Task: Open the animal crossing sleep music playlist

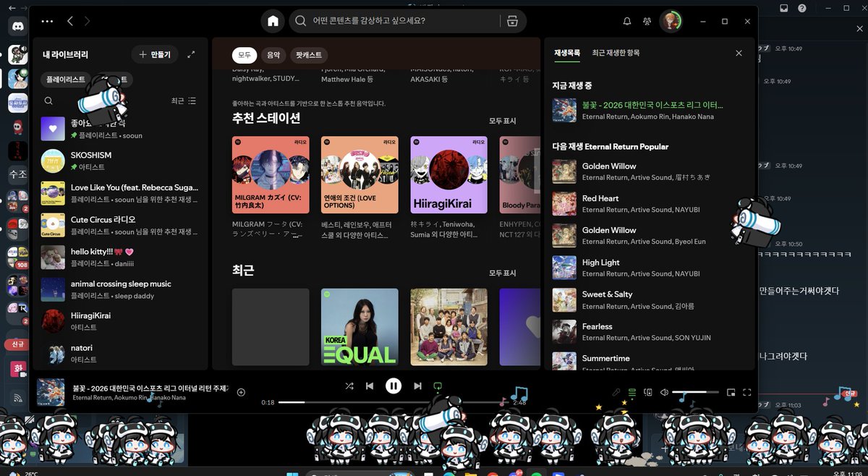Action: pos(119,289)
